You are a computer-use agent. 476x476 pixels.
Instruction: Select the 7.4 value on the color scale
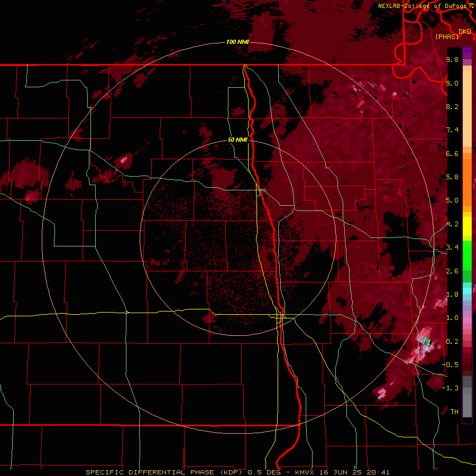[x=452, y=130]
